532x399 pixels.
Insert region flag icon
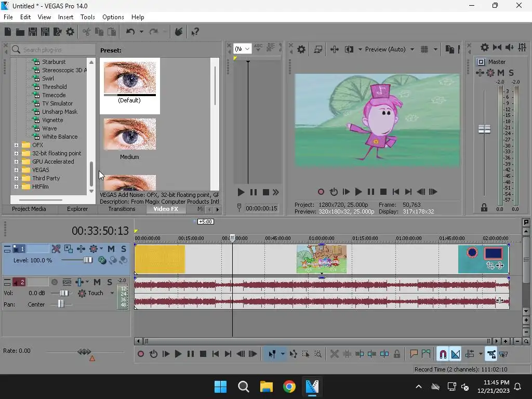click(426, 354)
